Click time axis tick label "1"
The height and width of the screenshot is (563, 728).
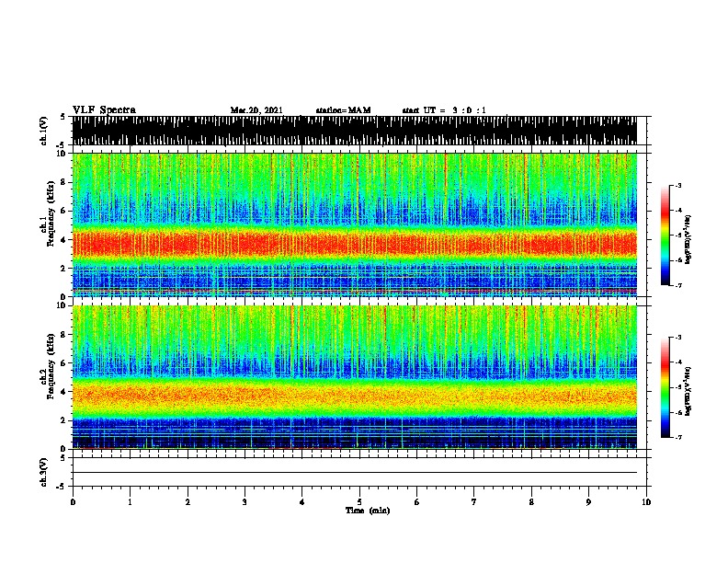coord(130,502)
